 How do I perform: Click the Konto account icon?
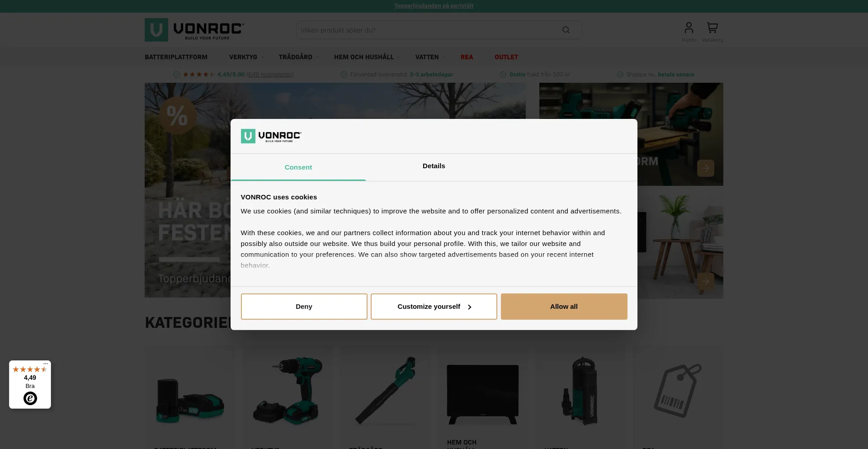[689, 28]
